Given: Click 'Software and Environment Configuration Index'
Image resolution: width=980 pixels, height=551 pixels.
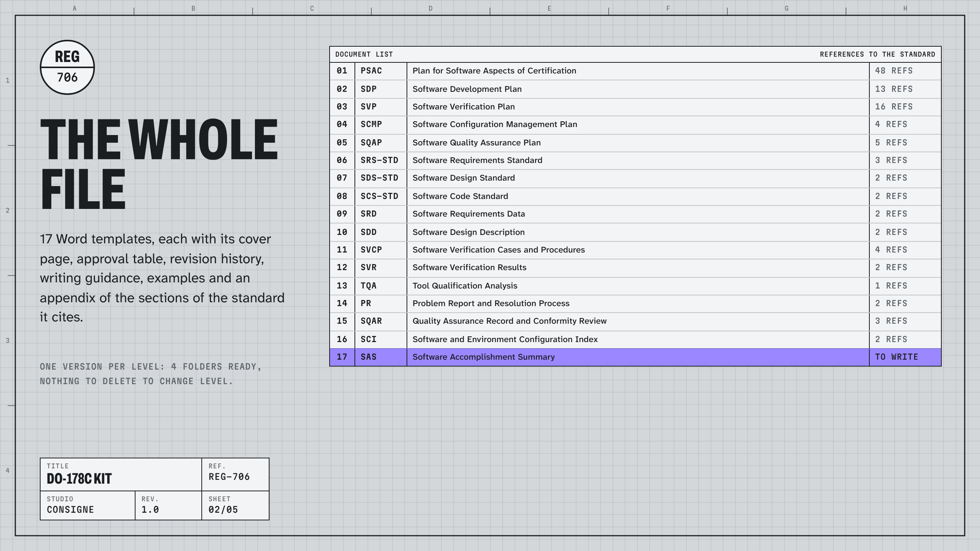Looking at the screenshot, I should 505,339.
